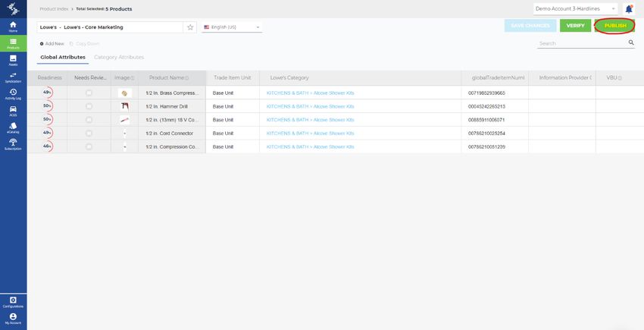
Task: Open the Syndication sidebar icon
Action: pyautogui.click(x=13, y=77)
